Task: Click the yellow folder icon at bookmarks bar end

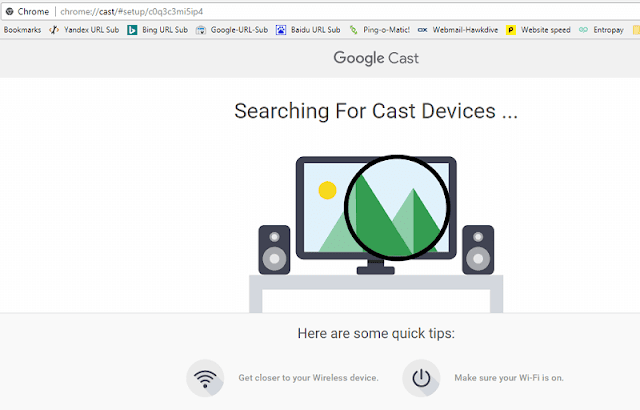Action: click(x=636, y=30)
